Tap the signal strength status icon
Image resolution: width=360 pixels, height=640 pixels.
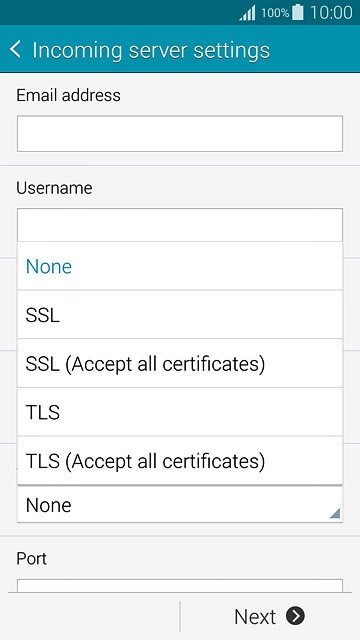(x=247, y=13)
